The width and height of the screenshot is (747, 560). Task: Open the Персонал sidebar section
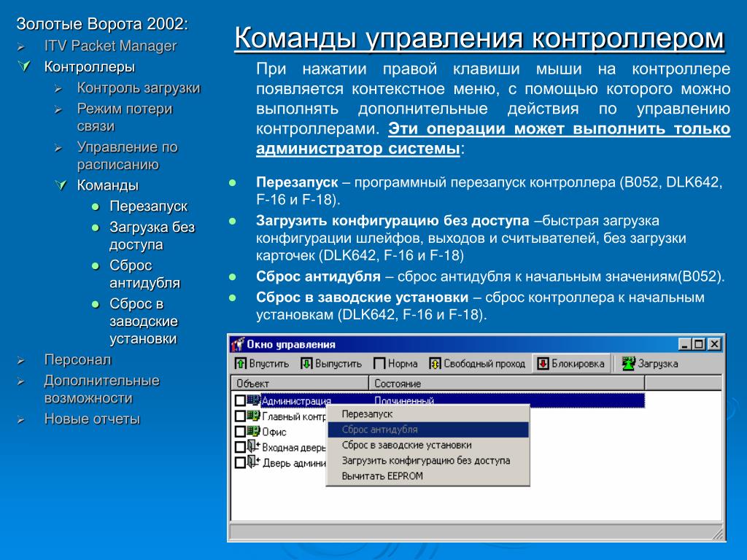(77, 359)
